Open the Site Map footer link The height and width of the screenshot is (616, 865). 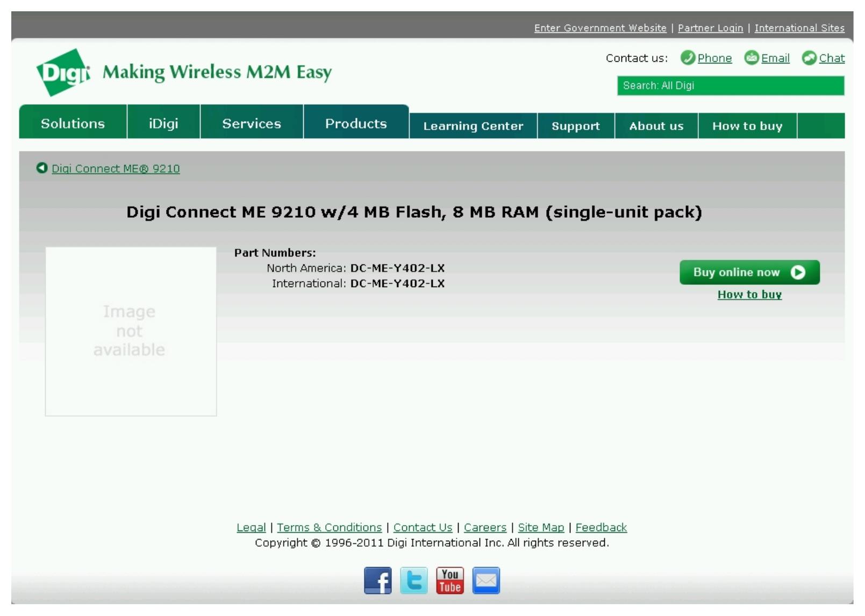[x=541, y=528]
